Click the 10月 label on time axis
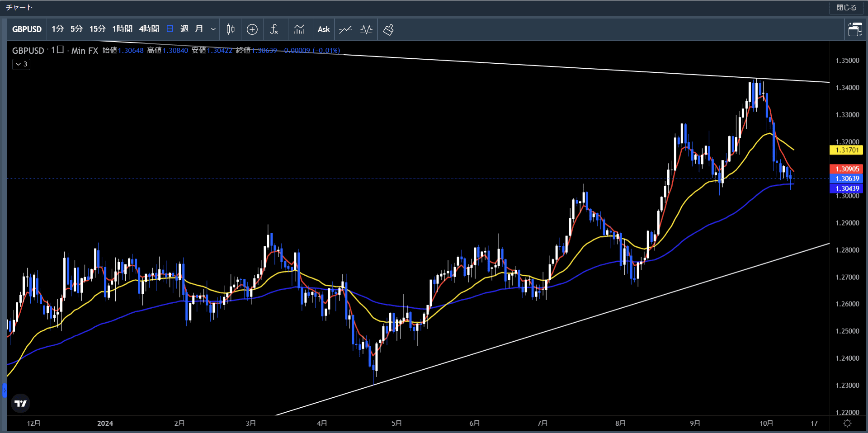 click(766, 424)
